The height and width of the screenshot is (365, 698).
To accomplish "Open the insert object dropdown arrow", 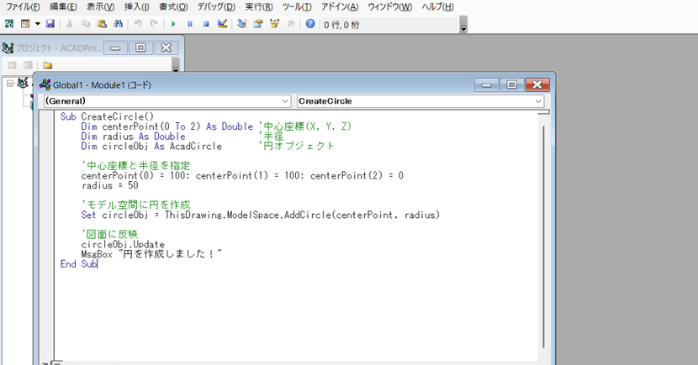I will pyautogui.click(x=37, y=24).
